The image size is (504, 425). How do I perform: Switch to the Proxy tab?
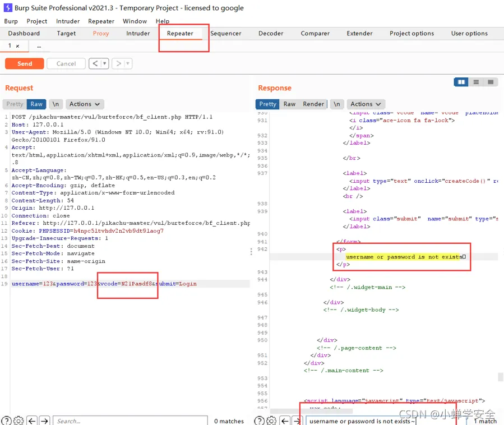pos(100,34)
